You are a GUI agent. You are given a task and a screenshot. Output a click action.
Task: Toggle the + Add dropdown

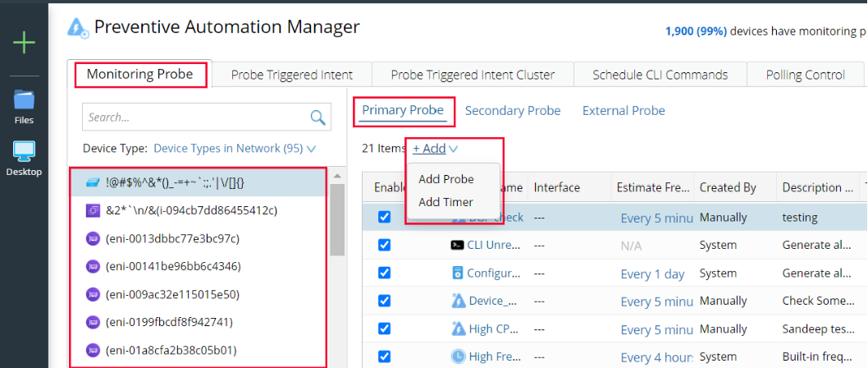coord(435,149)
